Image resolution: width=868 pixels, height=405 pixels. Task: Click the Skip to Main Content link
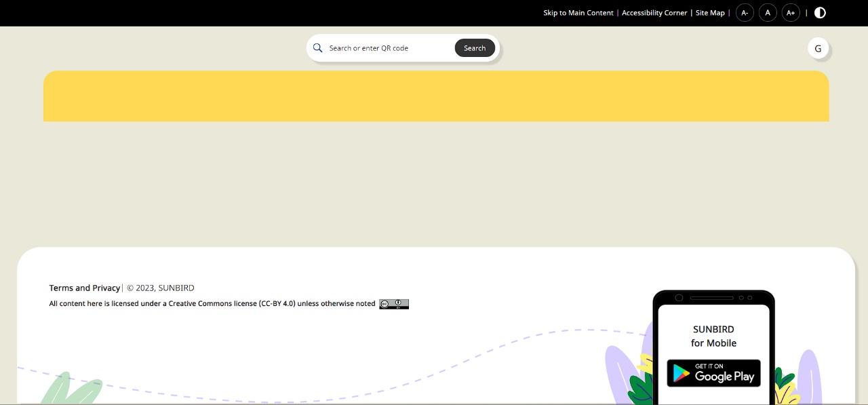(578, 13)
